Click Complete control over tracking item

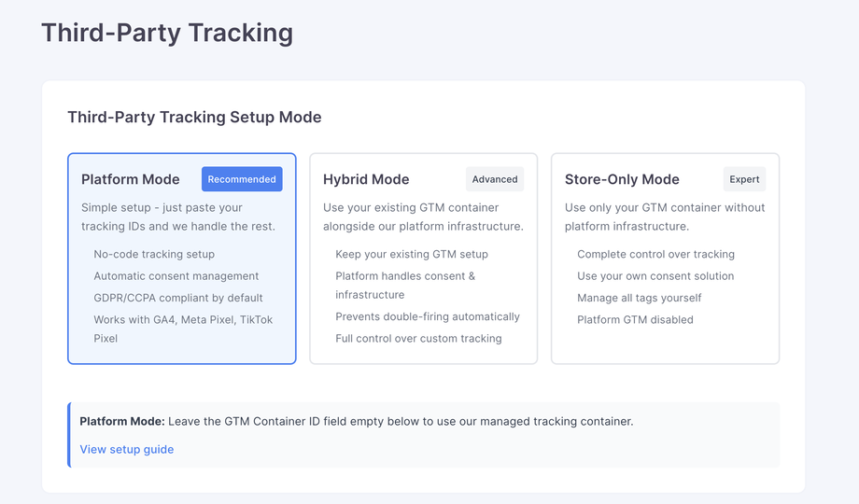[655, 254]
